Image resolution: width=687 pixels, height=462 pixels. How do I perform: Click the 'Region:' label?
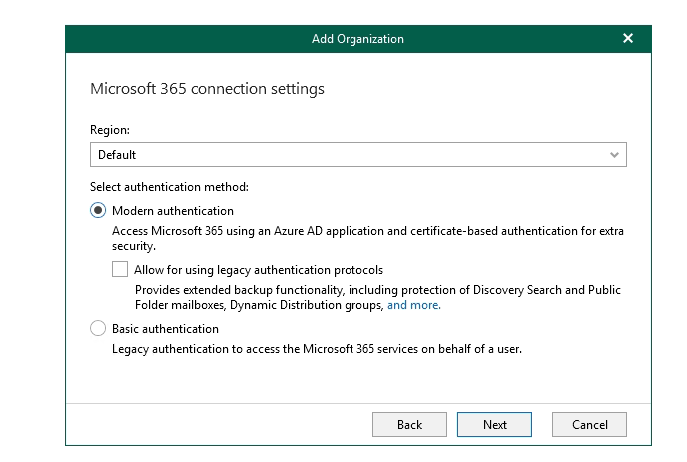click(110, 130)
